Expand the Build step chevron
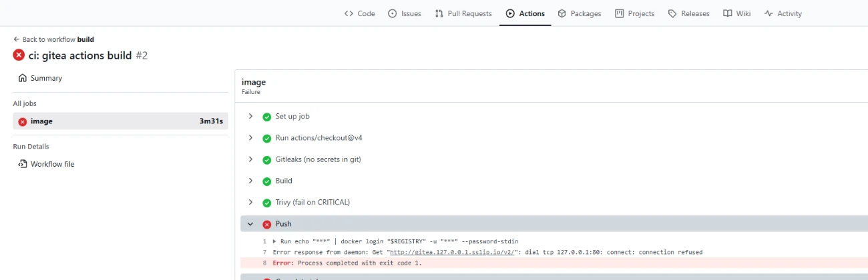The height and width of the screenshot is (280, 868). [x=250, y=181]
